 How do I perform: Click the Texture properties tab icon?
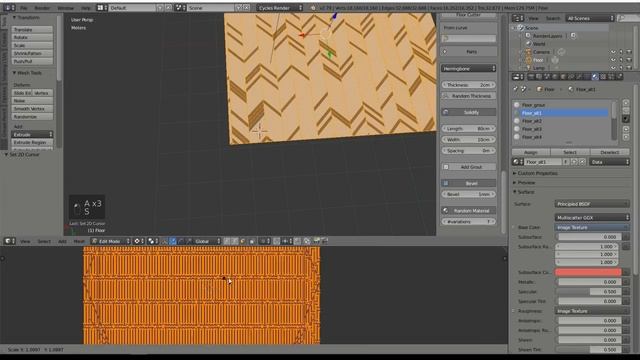click(603, 77)
